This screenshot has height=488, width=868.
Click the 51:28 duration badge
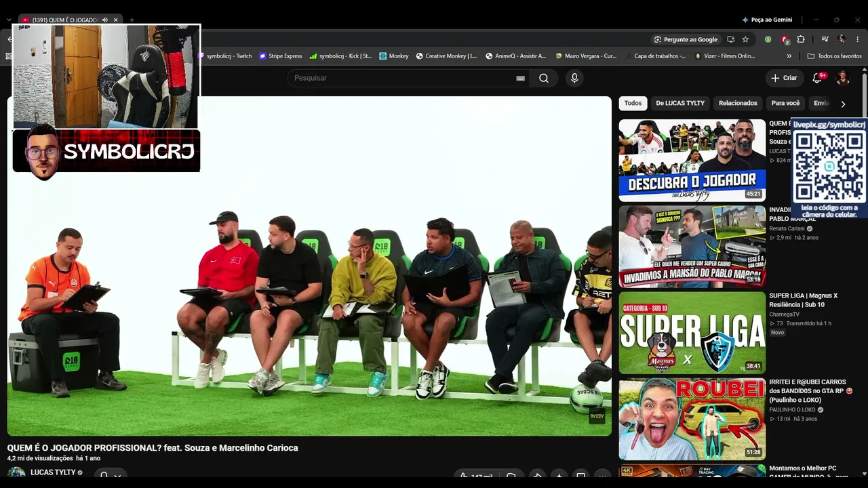(x=753, y=452)
